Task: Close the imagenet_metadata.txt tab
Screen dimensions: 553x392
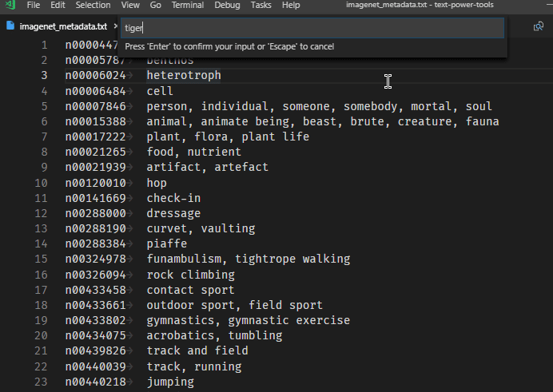Action: [113, 26]
